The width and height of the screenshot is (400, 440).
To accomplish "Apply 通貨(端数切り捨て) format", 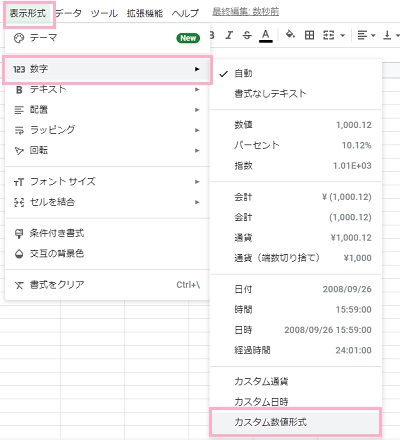I will (x=296, y=258).
